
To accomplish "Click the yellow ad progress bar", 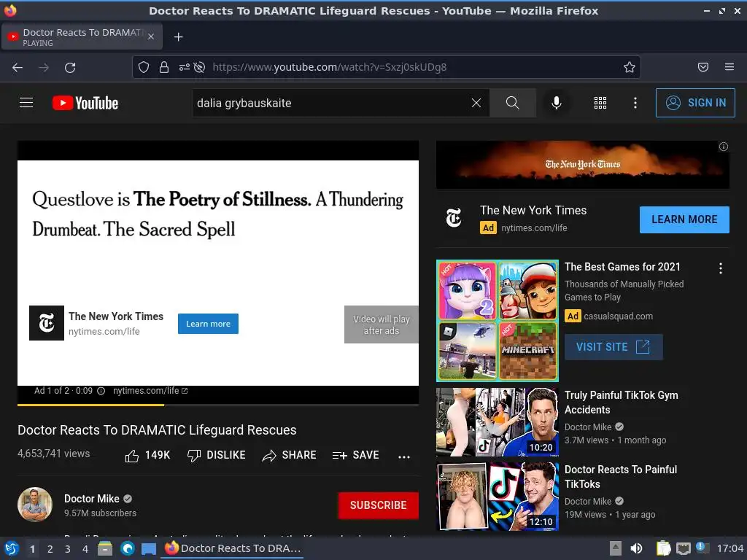I will pyautogui.click(x=90, y=405).
